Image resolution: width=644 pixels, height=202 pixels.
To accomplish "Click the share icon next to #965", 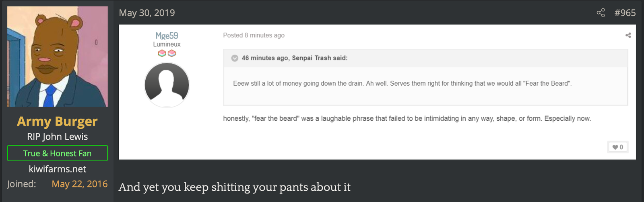I will pos(601,13).
